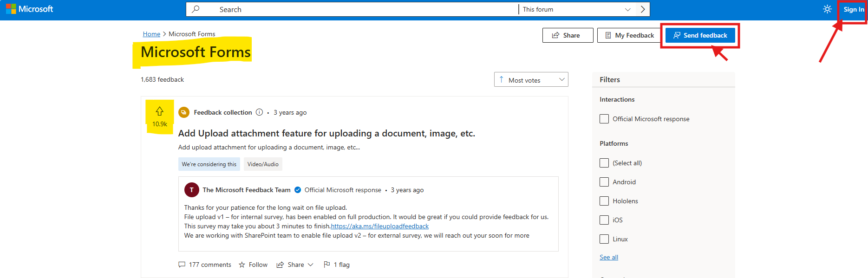The image size is (868, 278).
Task: Click the We're considering this tag
Action: [209, 164]
